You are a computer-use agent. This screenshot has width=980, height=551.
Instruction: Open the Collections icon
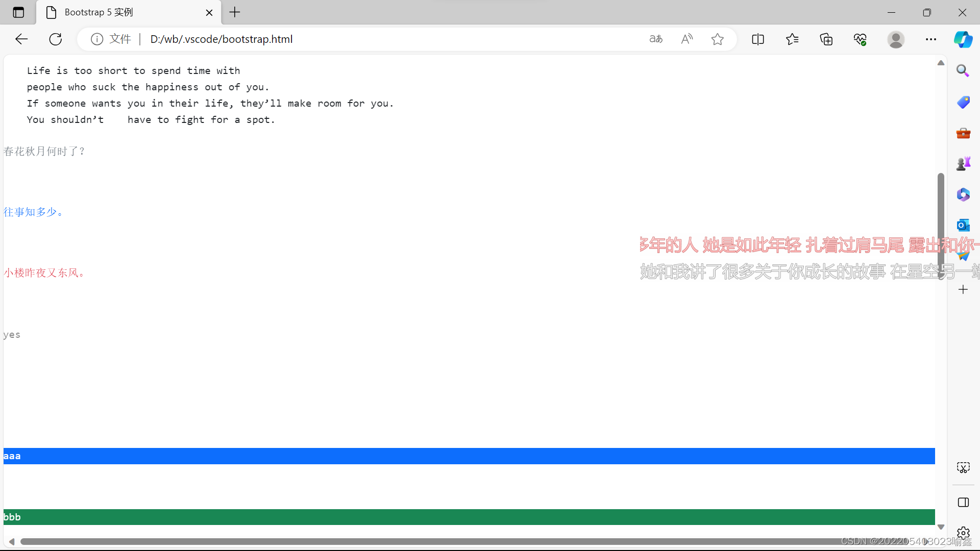[x=826, y=39]
